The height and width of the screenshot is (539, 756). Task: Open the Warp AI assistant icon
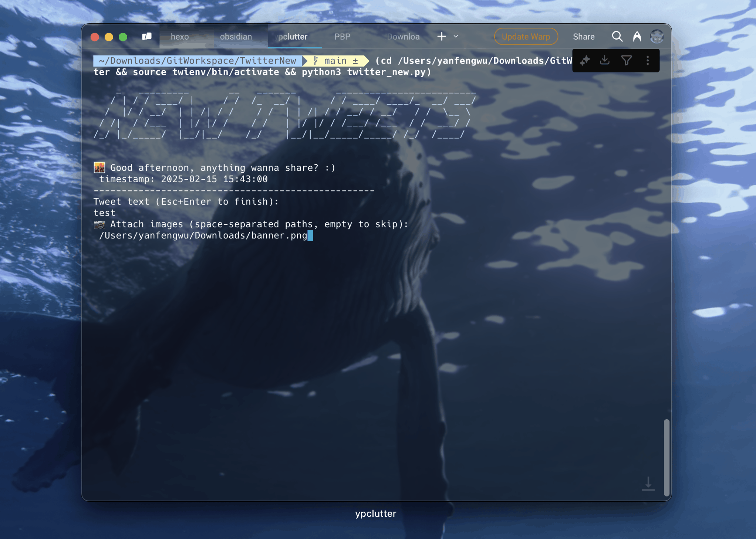click(637, 36)
